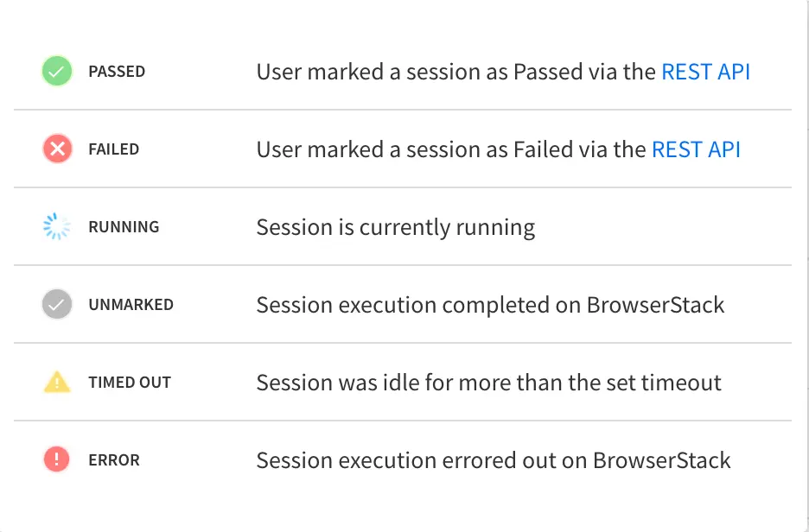Viewport: 809px width, 532px height.
Task: Click the "Session is currently running" description
Action: [395, 228]
